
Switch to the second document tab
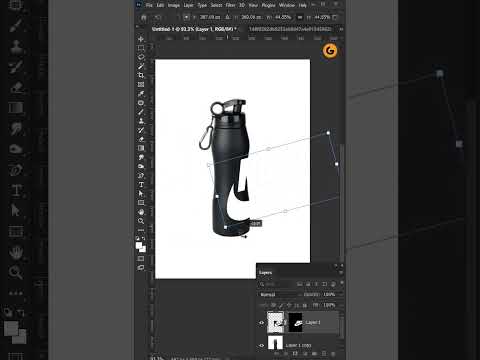click(x=290, y=29)
